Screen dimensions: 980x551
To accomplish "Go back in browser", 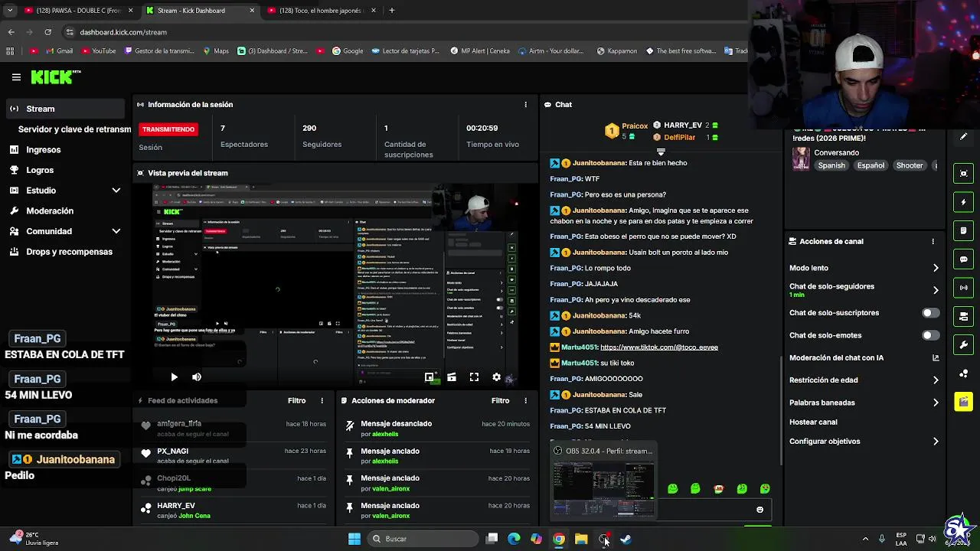I will [x=11, y=32].
